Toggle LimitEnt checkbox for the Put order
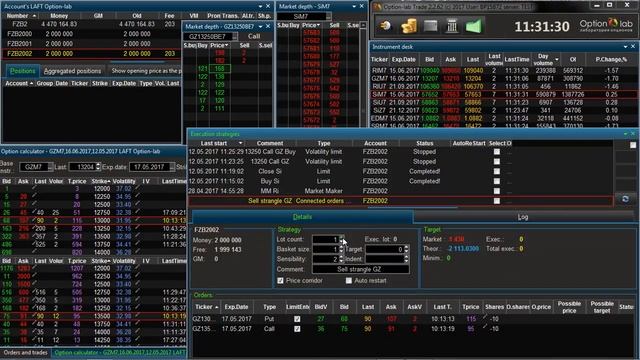640x360 pixels. (x=297, y=319)
